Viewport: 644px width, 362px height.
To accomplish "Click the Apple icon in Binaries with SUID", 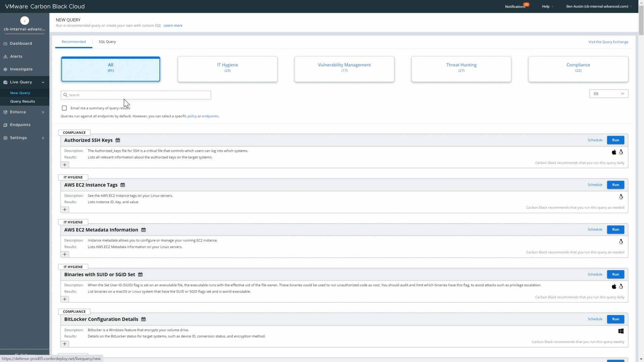I will tap(614, 287).
